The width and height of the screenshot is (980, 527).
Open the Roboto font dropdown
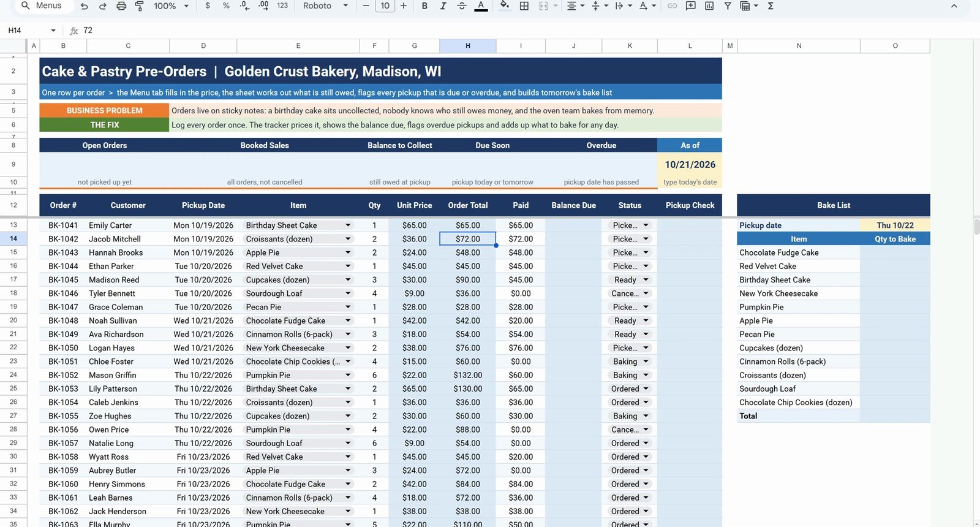coord(325,6)
